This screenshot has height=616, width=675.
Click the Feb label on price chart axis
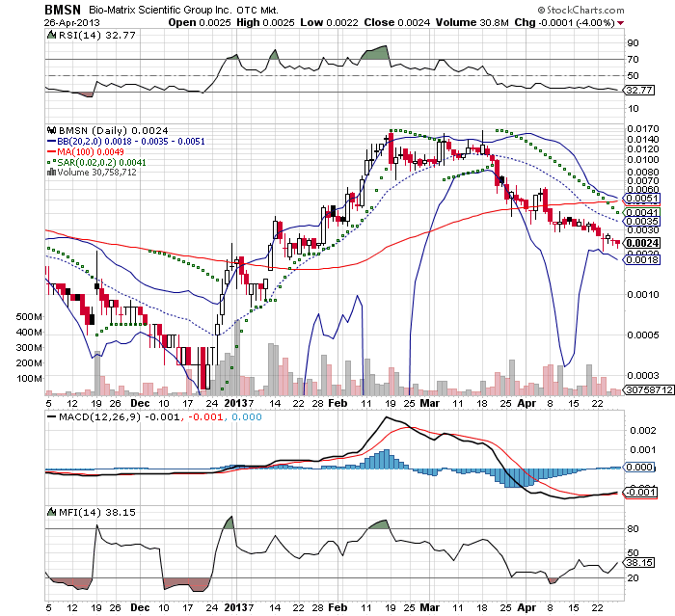(x=337, y=403)
